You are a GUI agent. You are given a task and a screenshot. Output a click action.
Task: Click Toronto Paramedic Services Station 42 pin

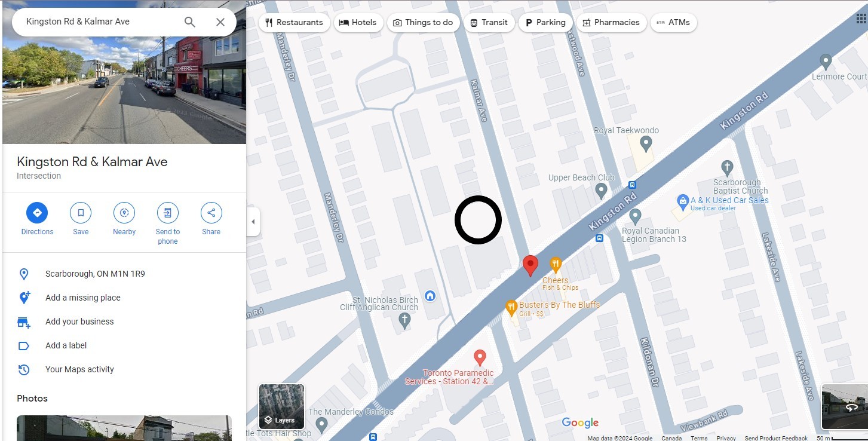[x=479, y=358]
